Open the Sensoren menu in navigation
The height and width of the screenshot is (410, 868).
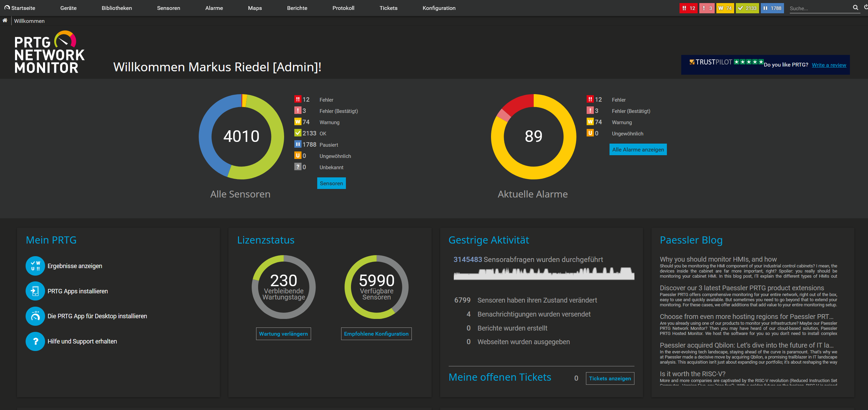coord(168,8)
